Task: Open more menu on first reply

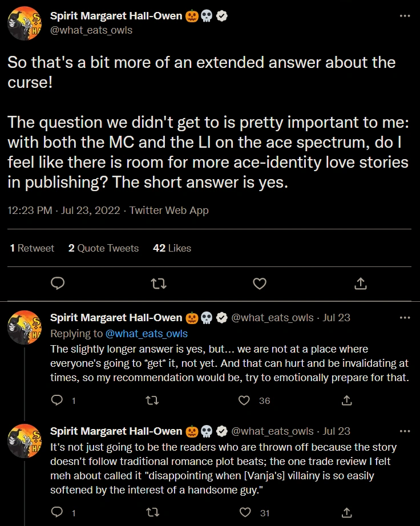Action: 405,317
